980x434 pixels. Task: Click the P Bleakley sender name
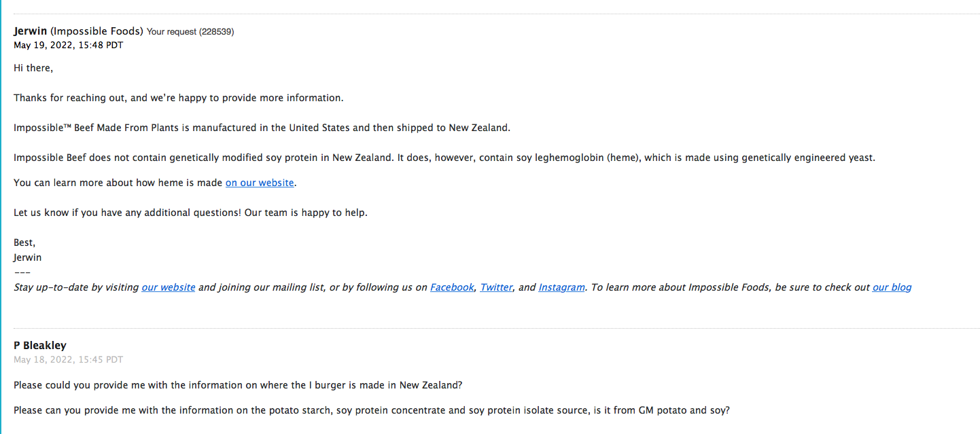(40, 346)
